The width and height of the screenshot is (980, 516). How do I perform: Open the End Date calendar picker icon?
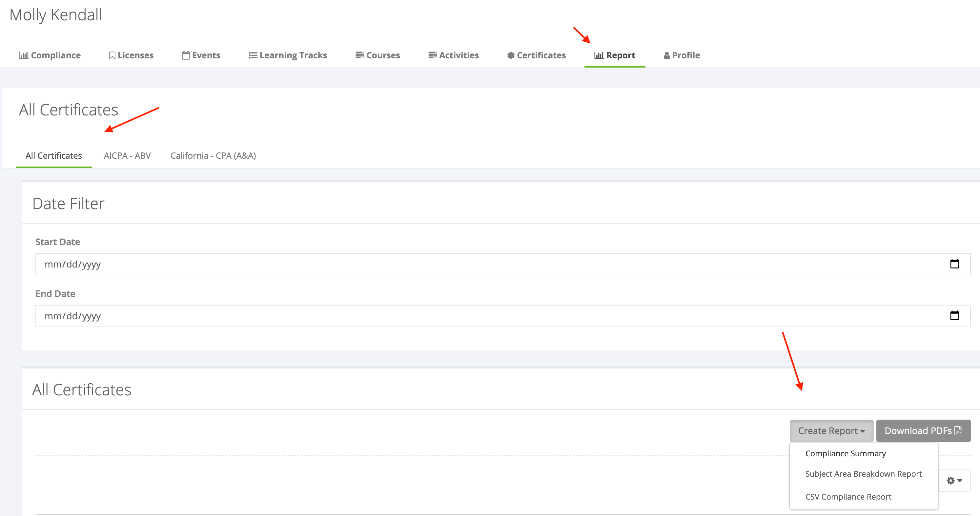[954, 316]
